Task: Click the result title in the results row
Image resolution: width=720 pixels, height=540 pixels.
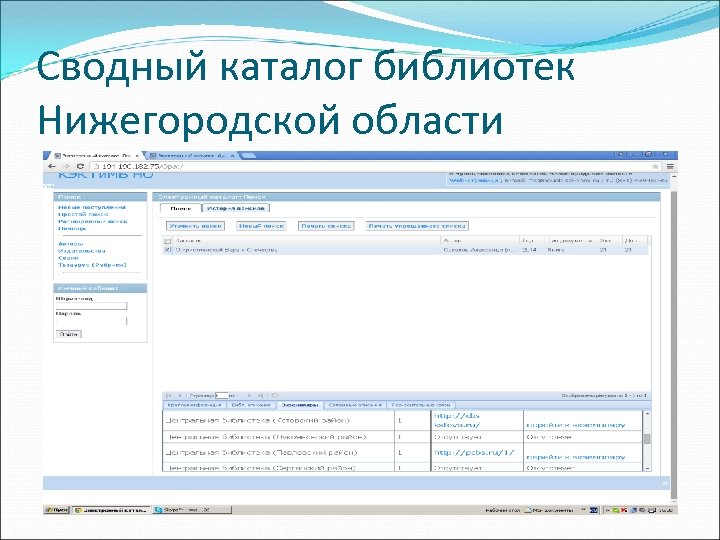Action: pyautogui.click(x=227, y=250)
